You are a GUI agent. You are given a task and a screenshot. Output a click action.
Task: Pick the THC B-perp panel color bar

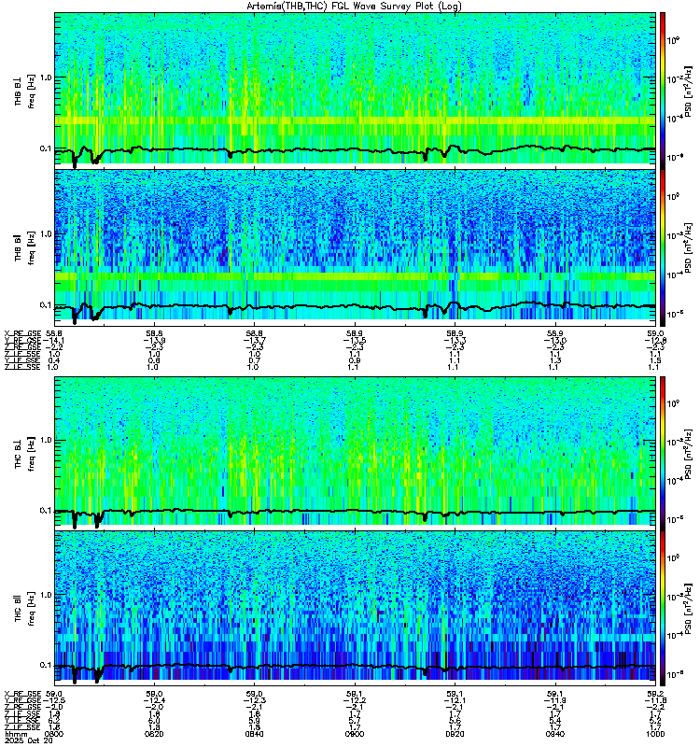[663, 451]
